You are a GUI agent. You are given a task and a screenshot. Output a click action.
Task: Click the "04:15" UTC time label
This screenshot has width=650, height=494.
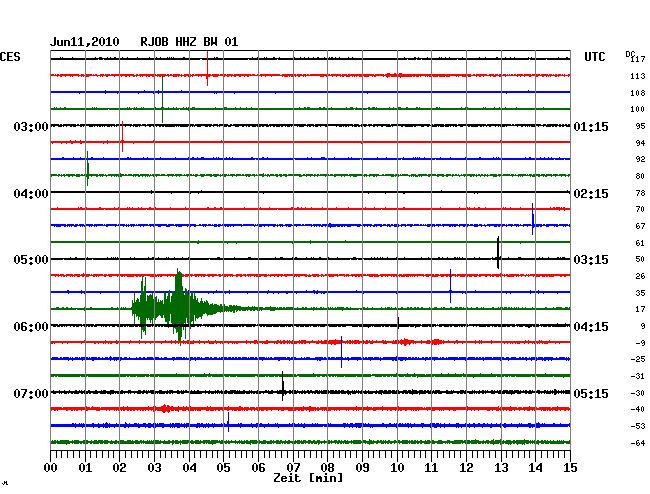pos(591,327)
